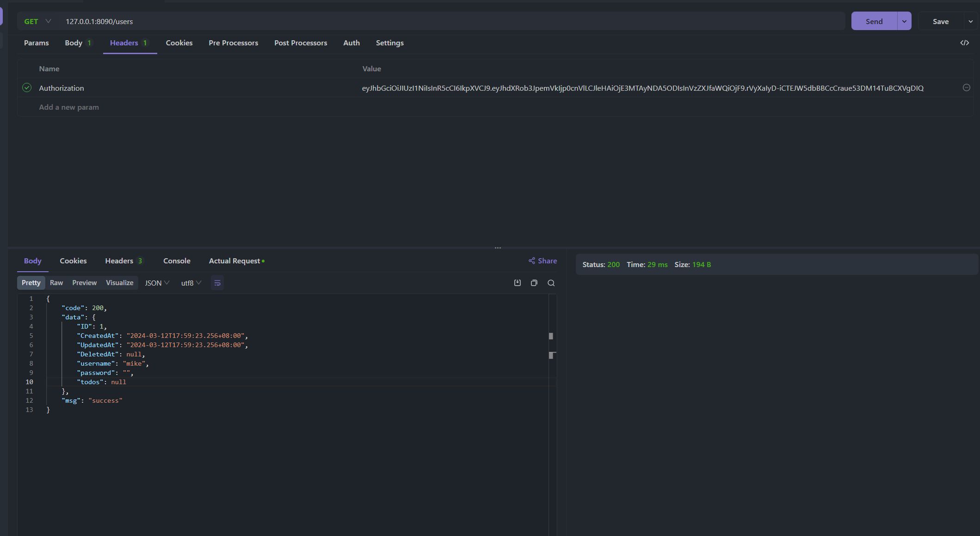This screenshot has width=980, height=536.
Task: Open the Pre Processors tab
Action: click(x=233, y=43)
